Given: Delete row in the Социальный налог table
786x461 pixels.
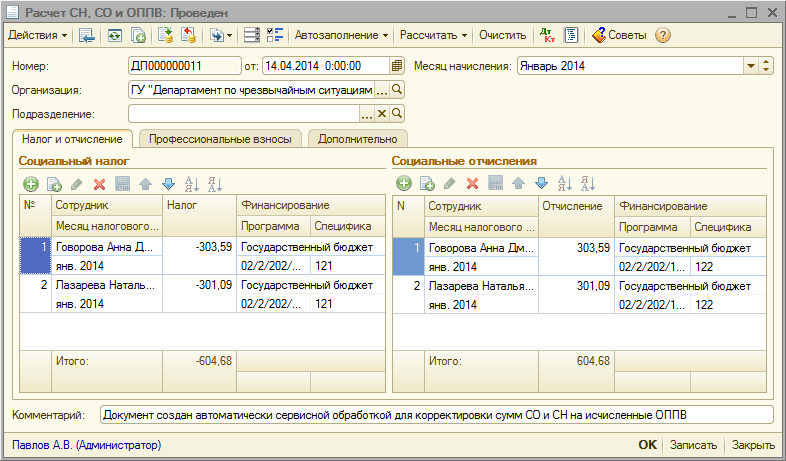Looking at the screenshot, I should pyautogui.click(x=99, y=184).
